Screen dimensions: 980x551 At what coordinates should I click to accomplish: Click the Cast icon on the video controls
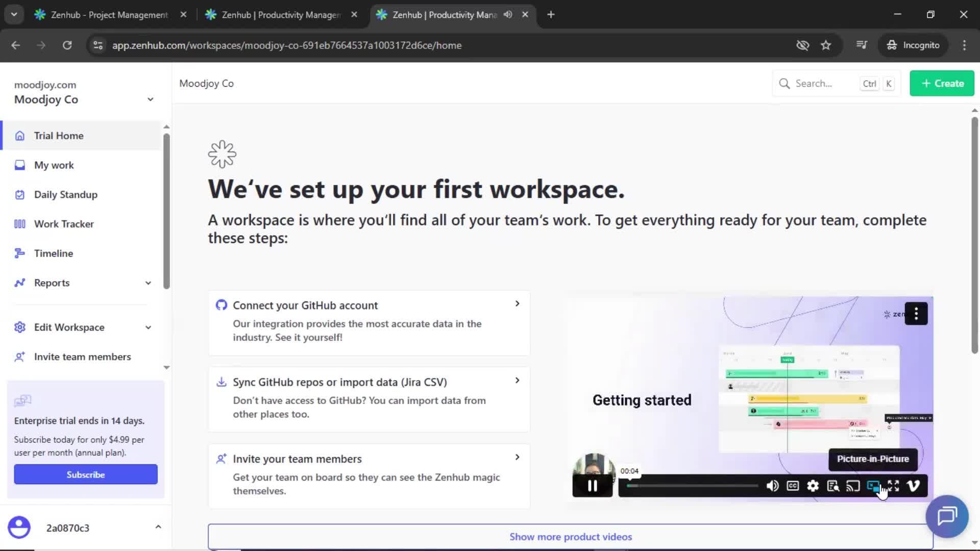853,486
